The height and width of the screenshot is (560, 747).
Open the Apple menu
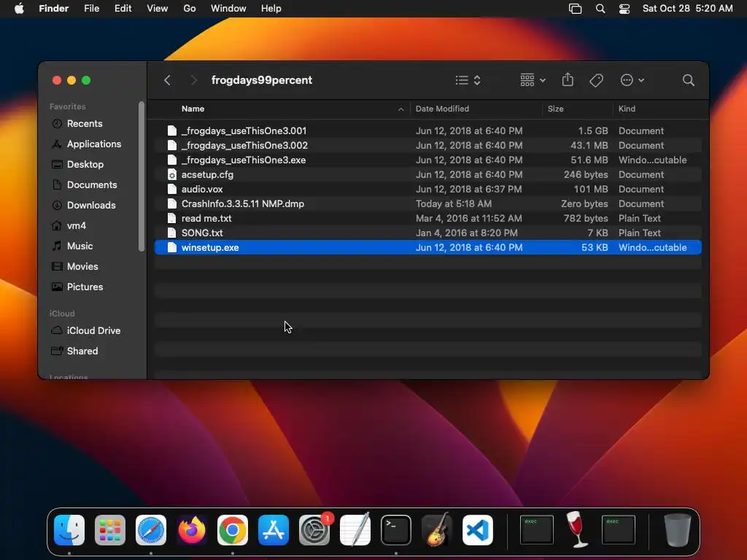19,9
